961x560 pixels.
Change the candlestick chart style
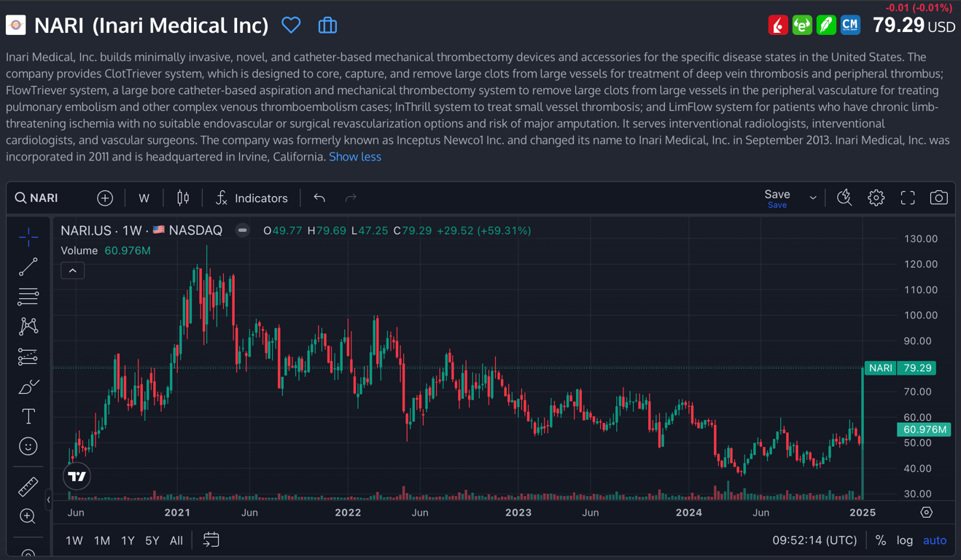coord(183,198)
